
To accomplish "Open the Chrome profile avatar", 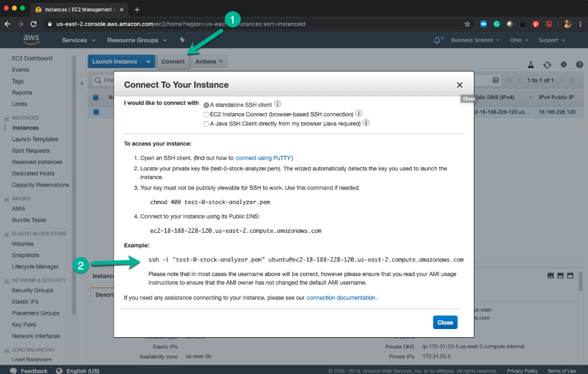I will click(567, 24).
